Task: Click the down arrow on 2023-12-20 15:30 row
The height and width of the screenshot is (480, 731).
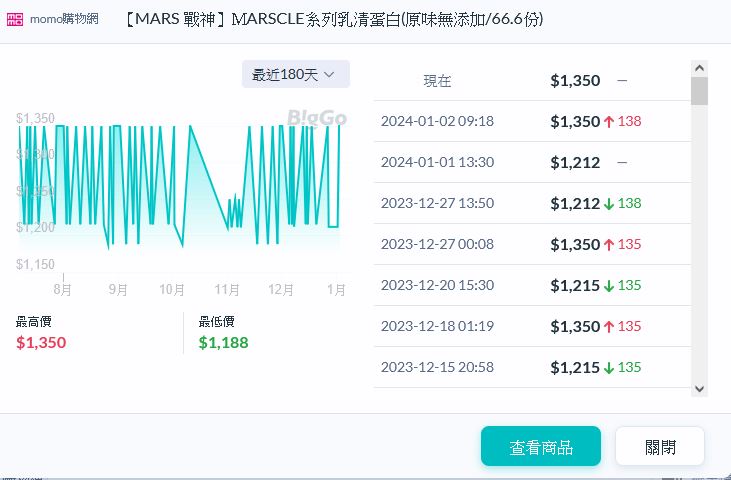Action: [609, 285]
